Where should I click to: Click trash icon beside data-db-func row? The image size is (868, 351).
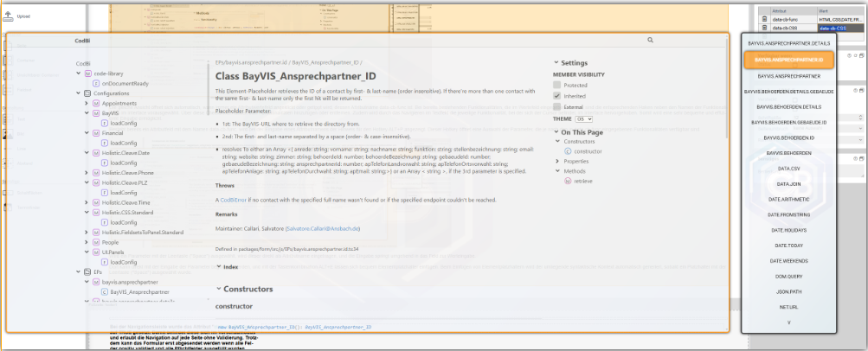click(x=764, y=18)
